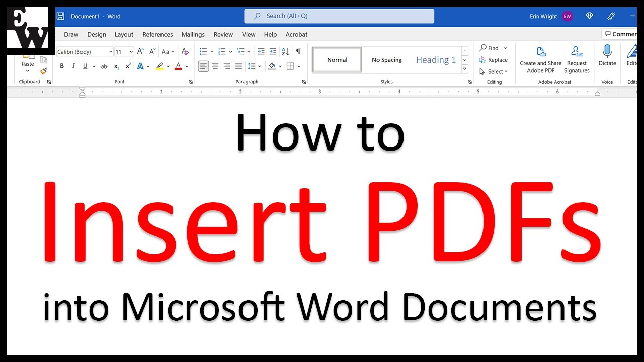Toggle Align Left paragraph button
This screenshot has width=644, height=362.
(x=203, y=66)
